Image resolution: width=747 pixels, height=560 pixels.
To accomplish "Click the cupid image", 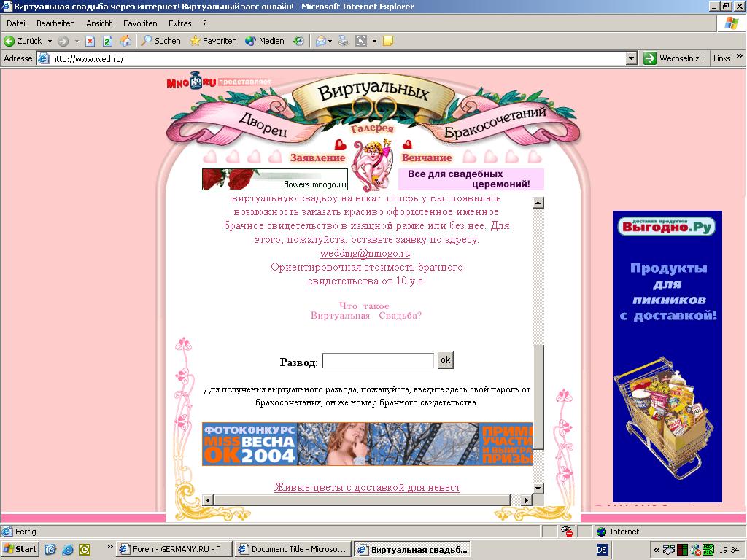I will [x=374, y=166].
